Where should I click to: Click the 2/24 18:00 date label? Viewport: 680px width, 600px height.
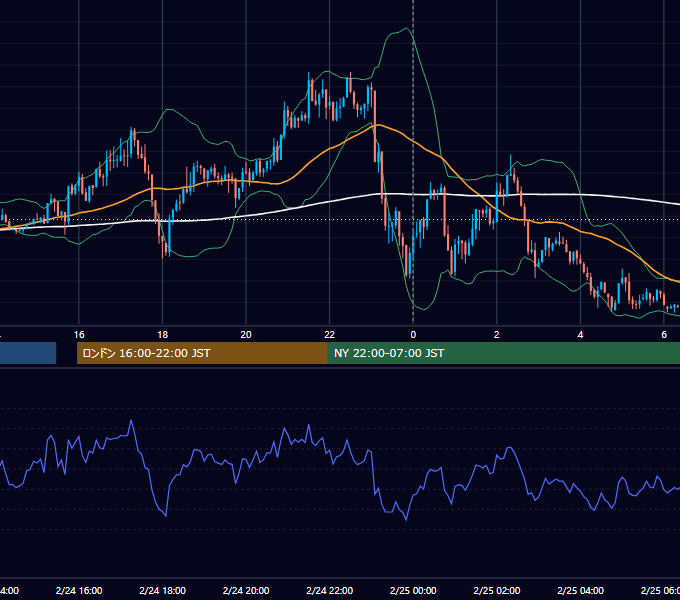[x=162, y=590]
